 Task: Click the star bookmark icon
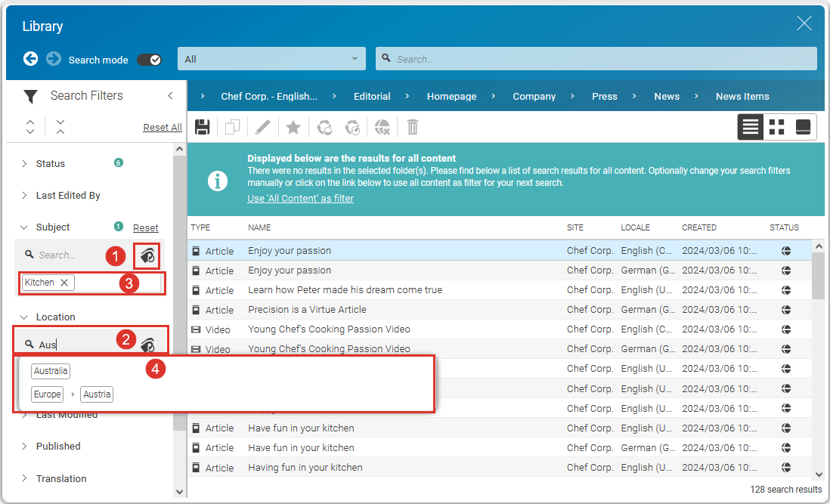point(293,127)
